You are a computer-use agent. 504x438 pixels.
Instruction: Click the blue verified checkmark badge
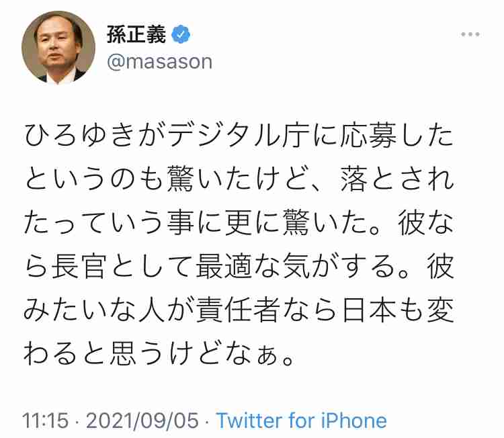181,34
